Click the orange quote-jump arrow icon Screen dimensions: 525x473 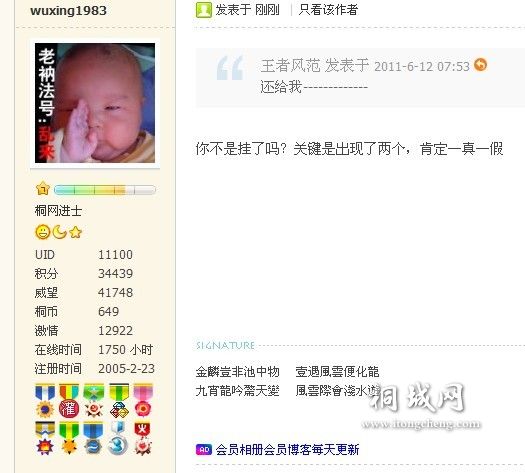click(480, 65)
